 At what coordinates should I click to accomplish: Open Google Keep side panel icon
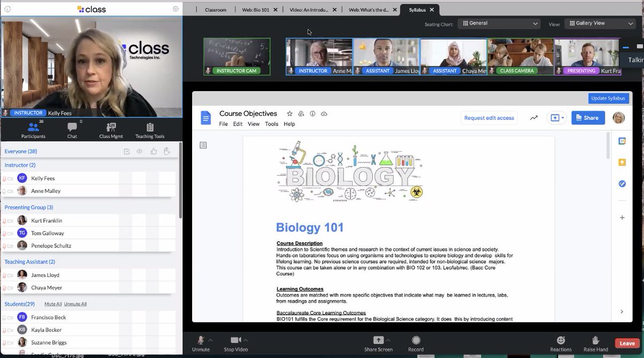(622, 162)
